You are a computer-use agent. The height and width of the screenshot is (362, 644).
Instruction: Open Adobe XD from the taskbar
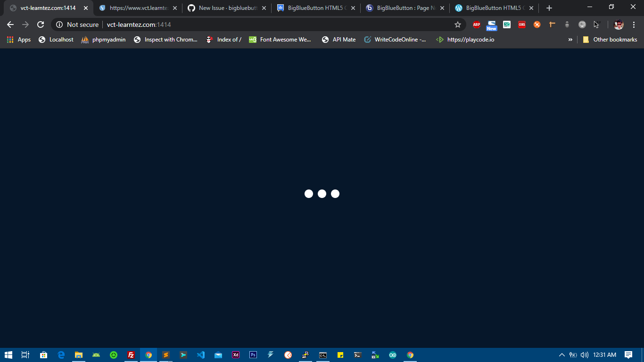tap(235, 354)
